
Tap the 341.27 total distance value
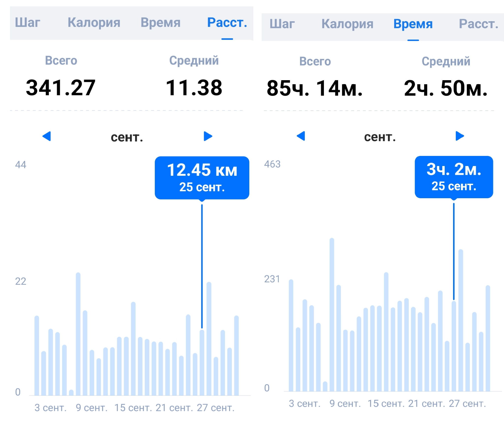click(61, 88)
